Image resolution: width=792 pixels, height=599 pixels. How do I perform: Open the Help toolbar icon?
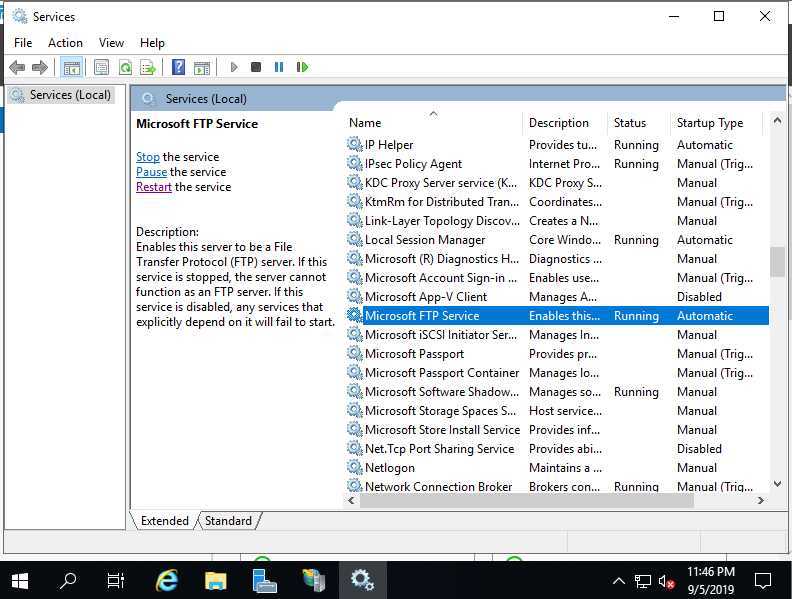point(178,67)
